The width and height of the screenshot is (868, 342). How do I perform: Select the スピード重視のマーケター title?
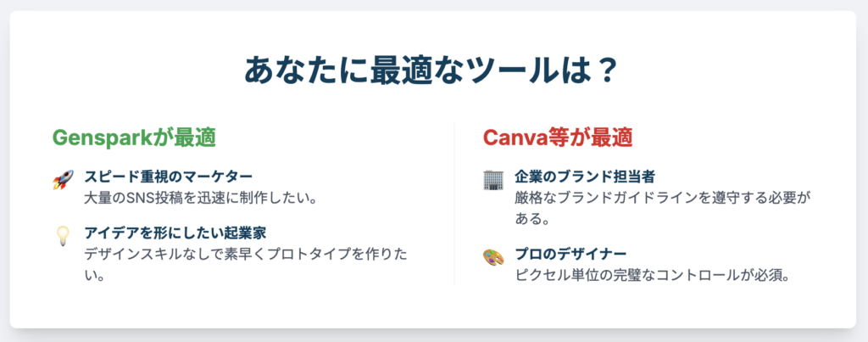169,177
